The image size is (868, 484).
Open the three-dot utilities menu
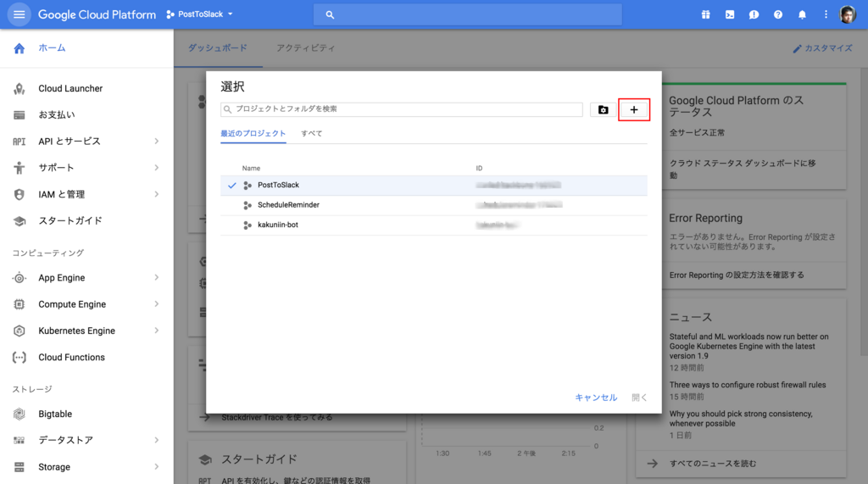point(826,15)
